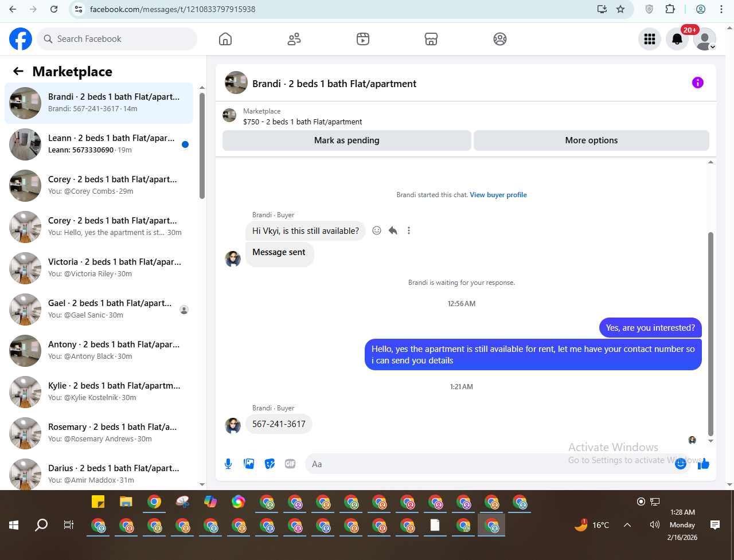Open emoji picker in message box
The width and height of the screenshot is (734, 560).
[681, 464]
